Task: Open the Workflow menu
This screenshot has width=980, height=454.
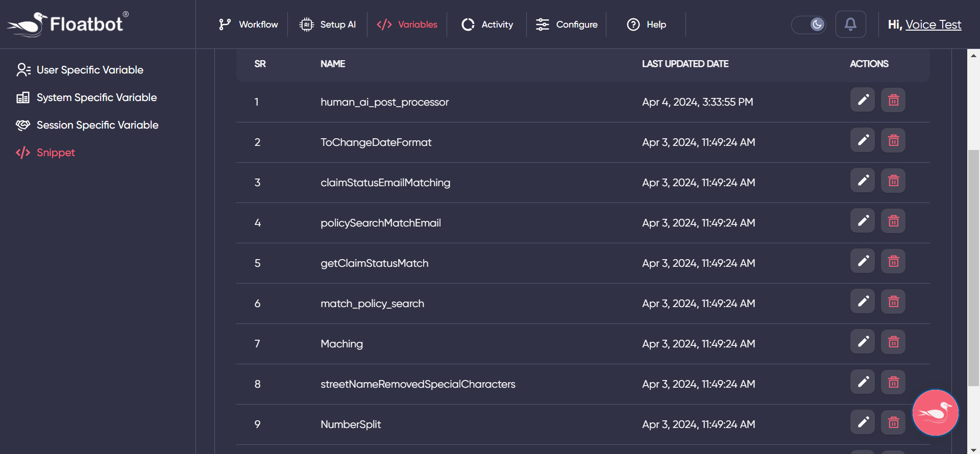Action: coord(249,24)
